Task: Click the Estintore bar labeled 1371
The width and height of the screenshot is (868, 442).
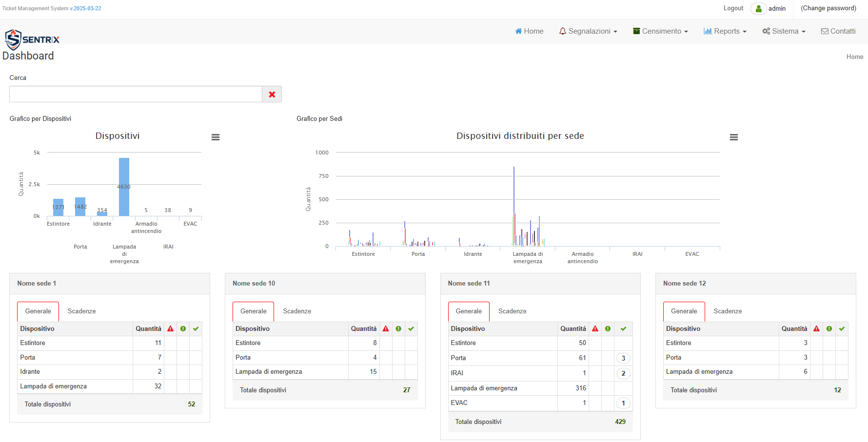Action: tap(59, 208)
